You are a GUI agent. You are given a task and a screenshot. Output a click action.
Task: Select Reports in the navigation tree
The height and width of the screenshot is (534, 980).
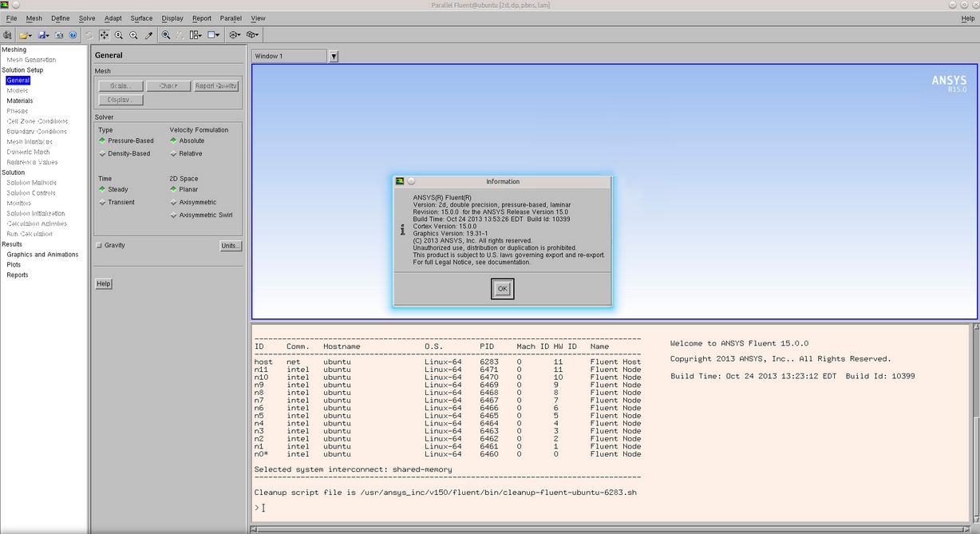pyautogui.click(x=18, y=275)
